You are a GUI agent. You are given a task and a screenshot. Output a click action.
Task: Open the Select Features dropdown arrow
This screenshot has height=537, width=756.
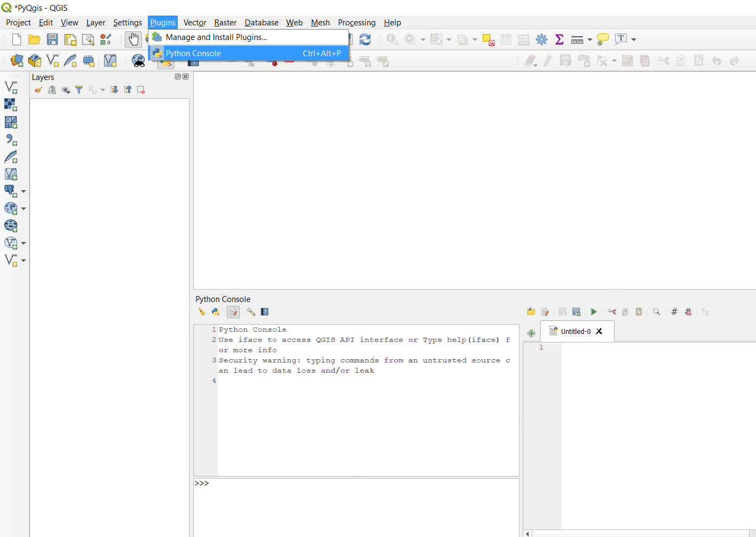(x=449, y=39)
